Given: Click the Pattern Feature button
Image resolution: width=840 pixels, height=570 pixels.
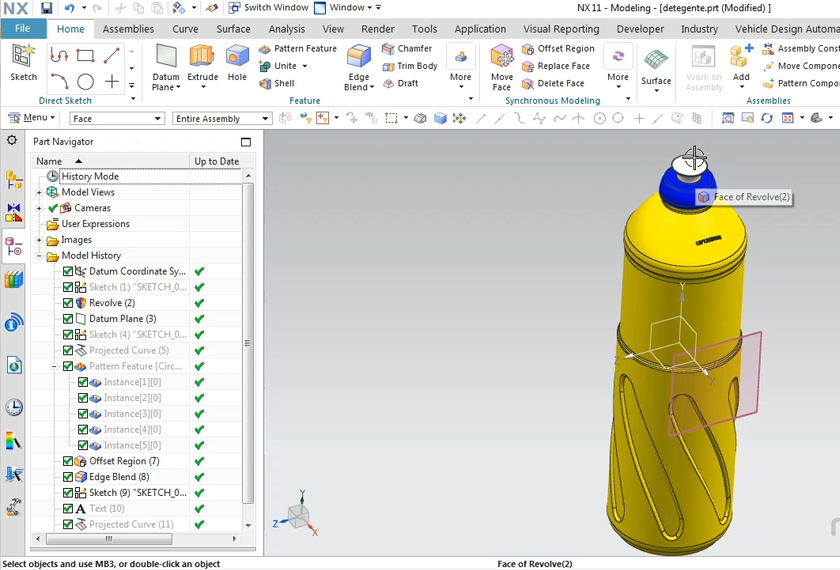Looking at the screenshot, I should point(298,48).
